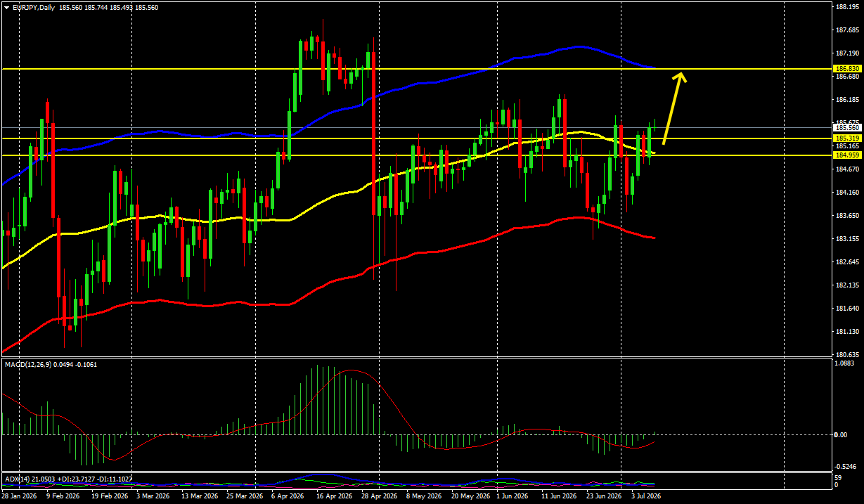The width and height of the screenshot is (864, 504).
Task: Click the OHLC values 185.560 185.744 185.493 185.560
Action: click(109, 8)
